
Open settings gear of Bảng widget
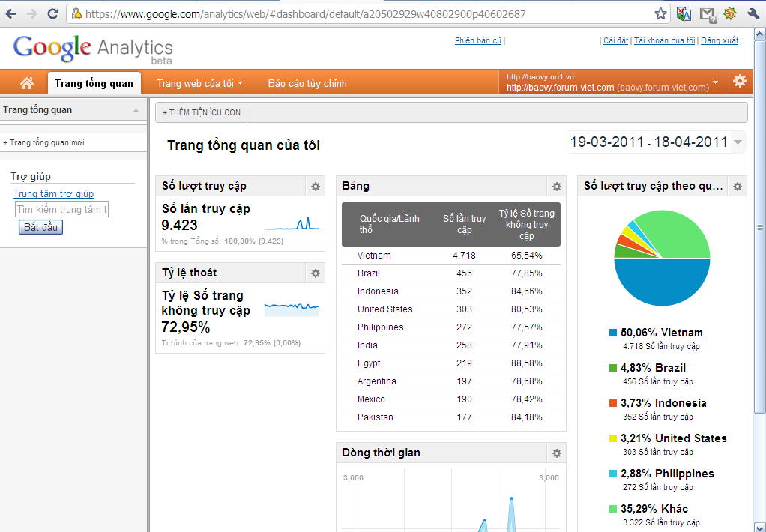click(556, 186)
